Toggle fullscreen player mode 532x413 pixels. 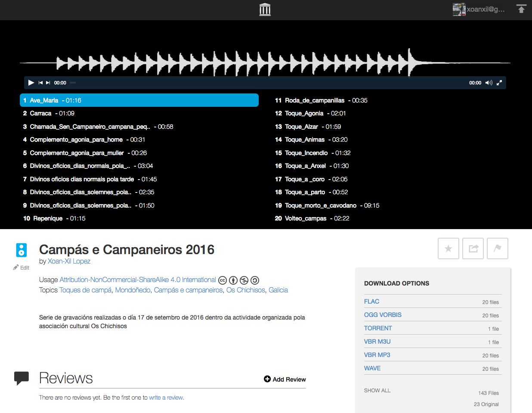point(499,83)
